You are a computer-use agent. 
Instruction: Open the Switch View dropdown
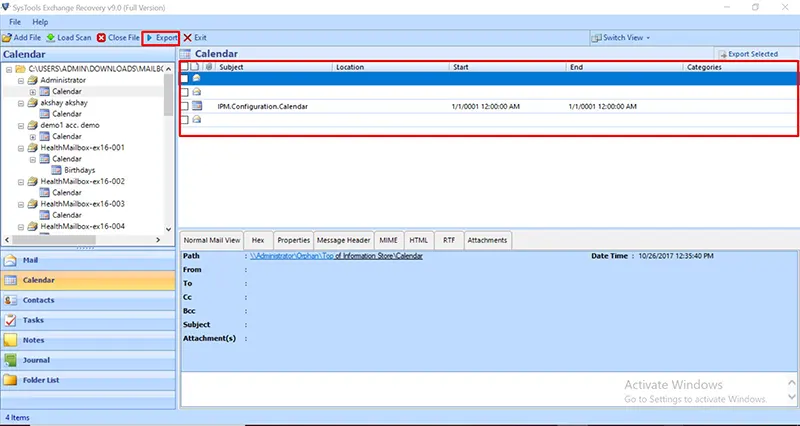click(x=621, y=38)
